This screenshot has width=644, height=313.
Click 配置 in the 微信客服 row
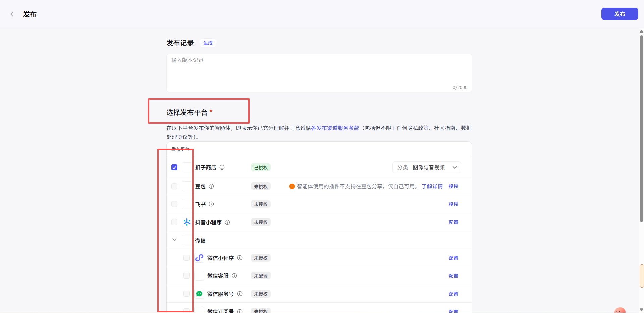(x=453, y=276)
